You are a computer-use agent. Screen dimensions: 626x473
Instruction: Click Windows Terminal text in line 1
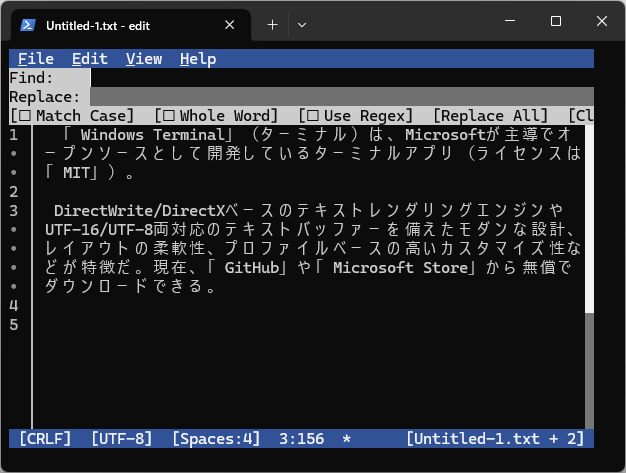click(153, 135)
